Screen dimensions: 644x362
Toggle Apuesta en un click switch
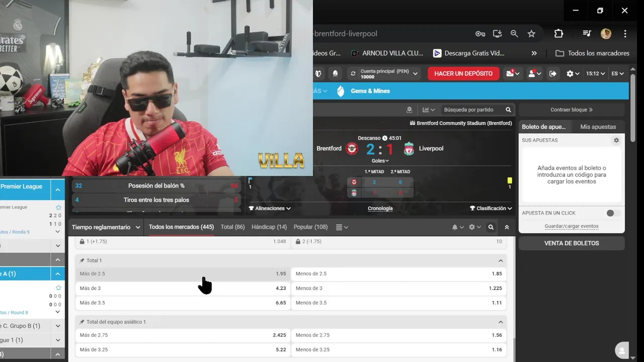tap(612, 213)
